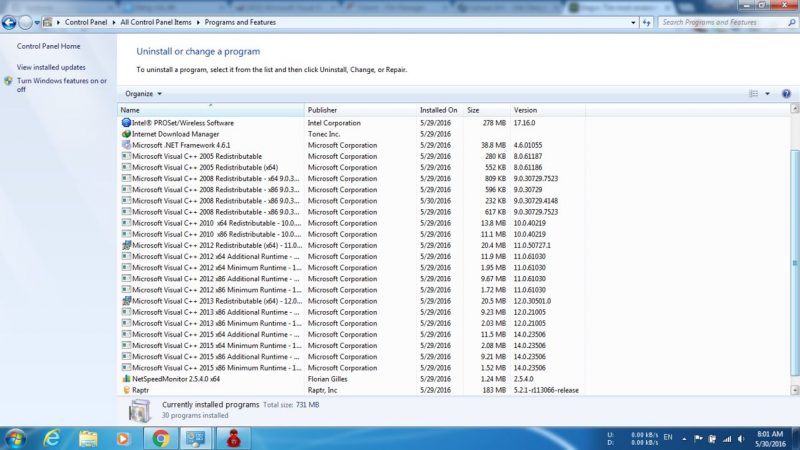Sort by the Size column header
Screen dimensions: 800x450
pyautogui.click(x=487, y=110)
